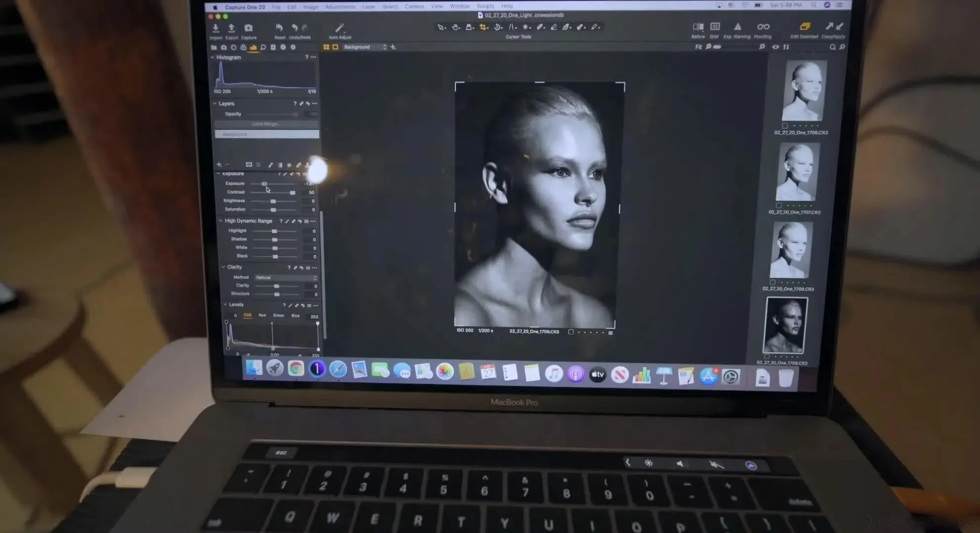Check the box under thumbnail 02_27_20_One_1707.CR3
Screen dimensions: 980x533
pyautogui.click(x=778, y=205)
